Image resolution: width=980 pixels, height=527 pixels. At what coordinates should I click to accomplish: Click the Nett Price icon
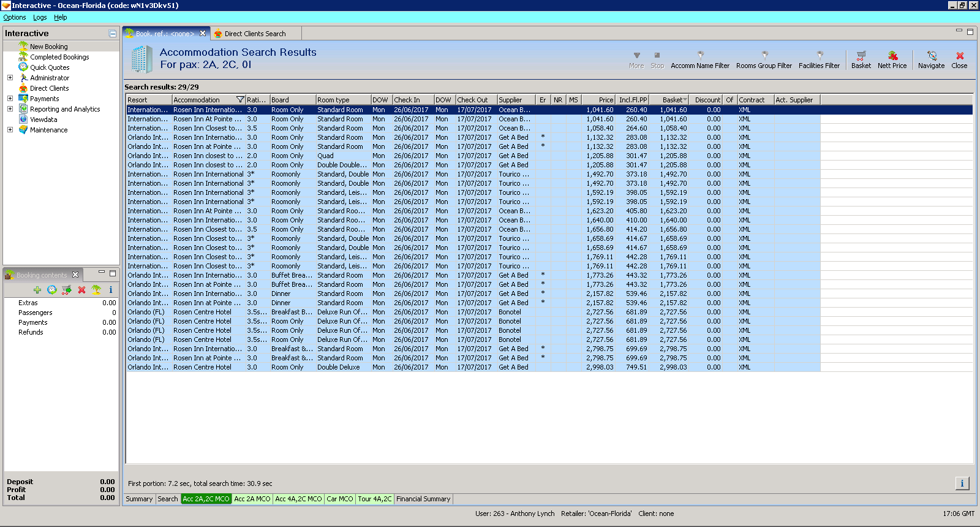[892, 56]
